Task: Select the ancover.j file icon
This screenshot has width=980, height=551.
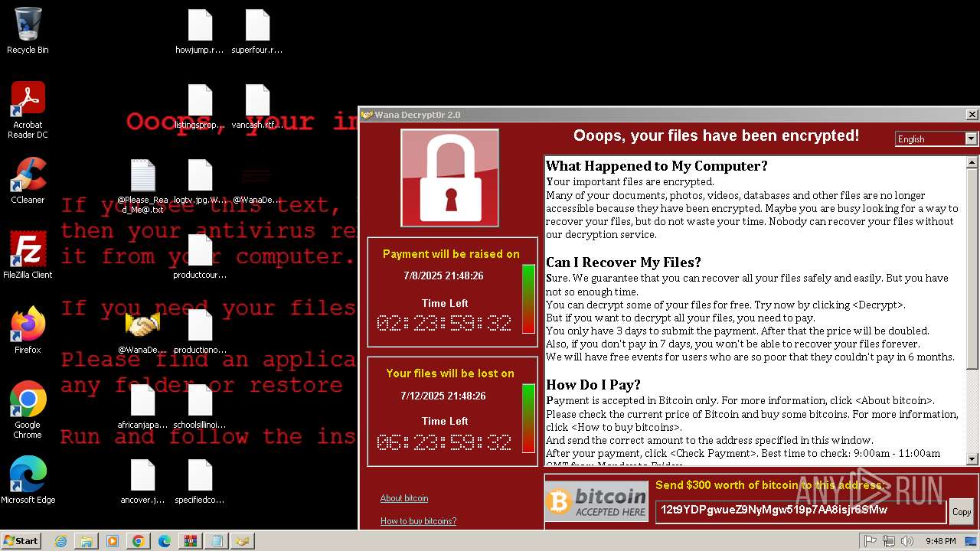Action: click(x=142, y=482)
